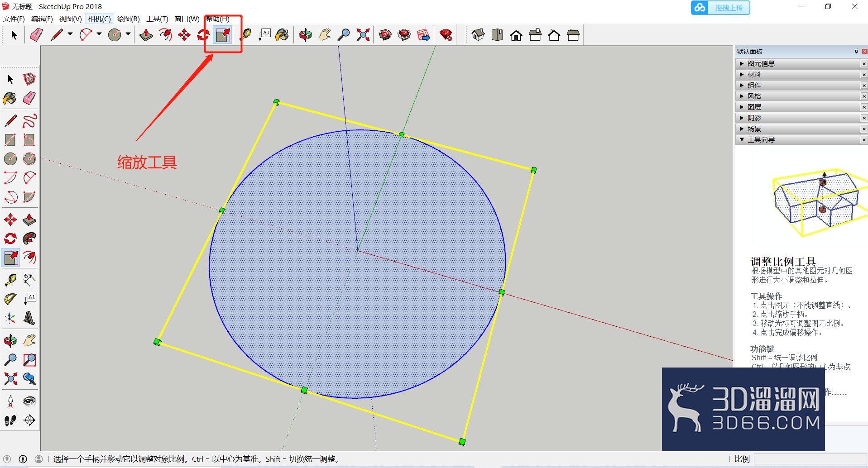Image resolution: width=868 pixels, height=468 pixels.
Task: Open the 工具(T) menu
Action: click(157, 19)
